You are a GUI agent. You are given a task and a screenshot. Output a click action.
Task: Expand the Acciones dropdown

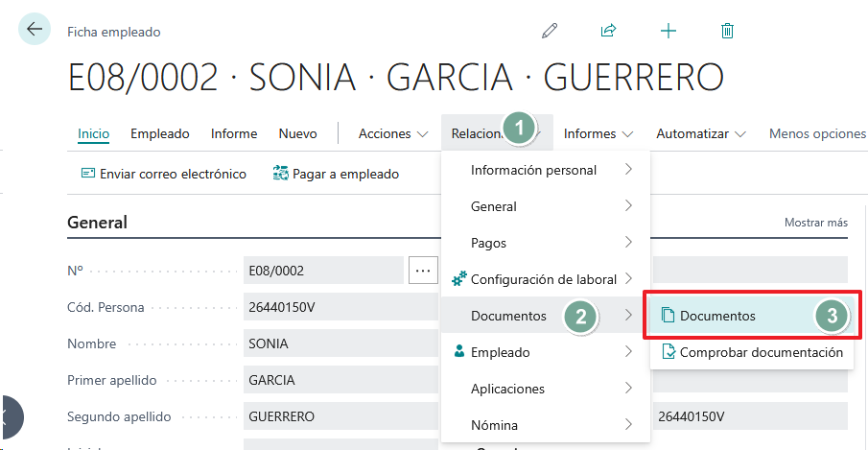pos(393,133)
